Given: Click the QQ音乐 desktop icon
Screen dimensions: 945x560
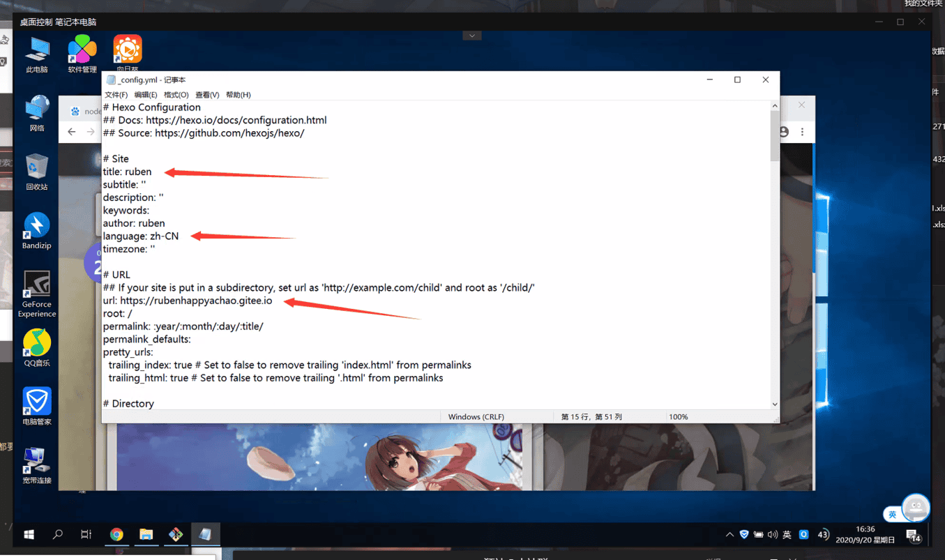Looking at the screenshot, I should tap(36, 345).
